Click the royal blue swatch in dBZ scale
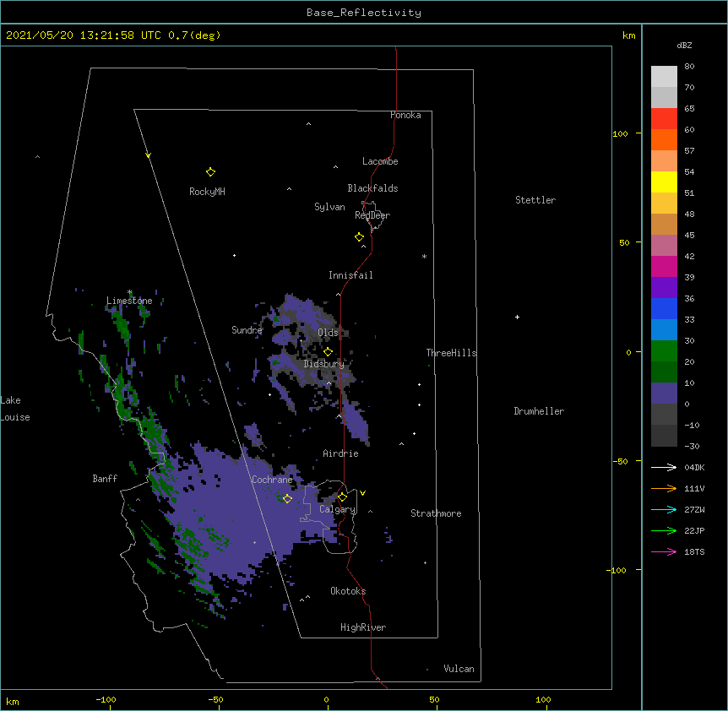 coord(664,308)
